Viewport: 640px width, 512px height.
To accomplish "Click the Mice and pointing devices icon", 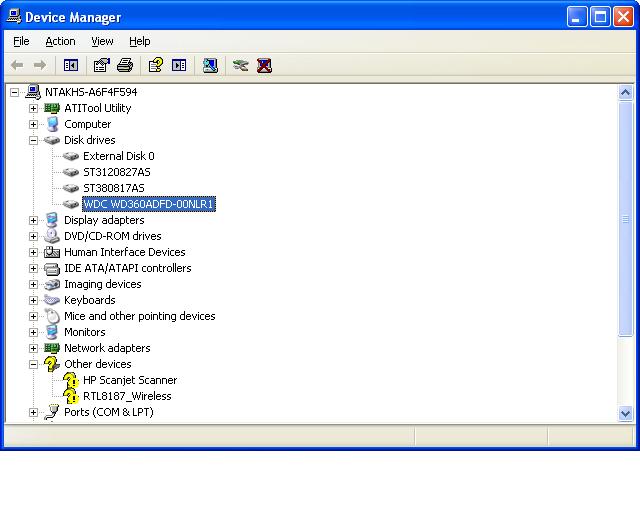I will coord(52,316).
